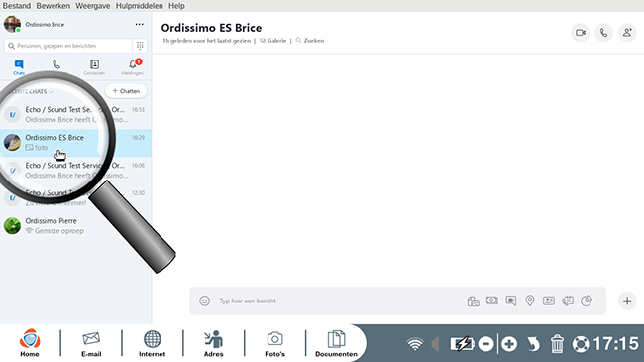
Task: Create a poll with the chart icon
Action: [587, 301]
